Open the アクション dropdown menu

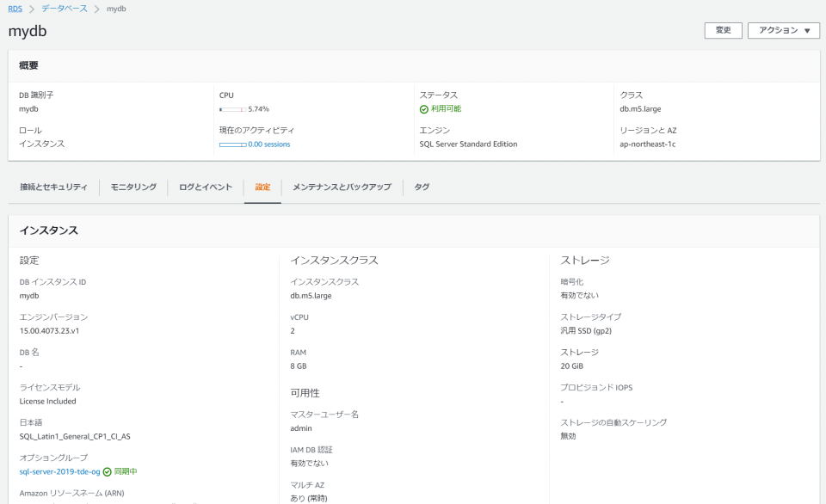783,29
